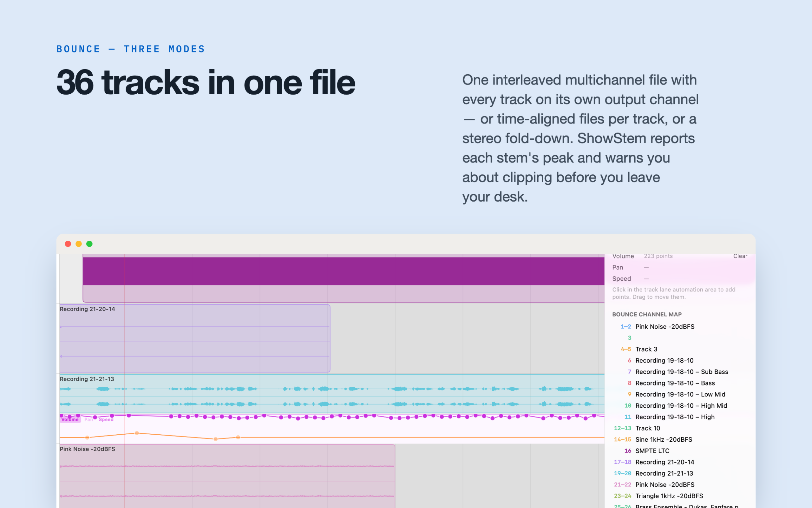Click the Sine 1kHz -20dBFS row

coord(680,439)
